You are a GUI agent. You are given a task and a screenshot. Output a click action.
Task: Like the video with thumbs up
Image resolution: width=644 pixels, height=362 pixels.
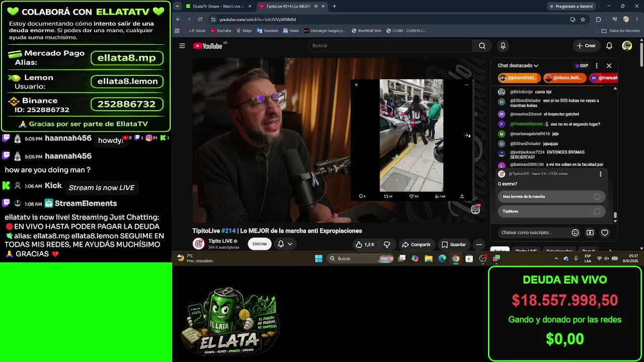[x=365, y=244]
